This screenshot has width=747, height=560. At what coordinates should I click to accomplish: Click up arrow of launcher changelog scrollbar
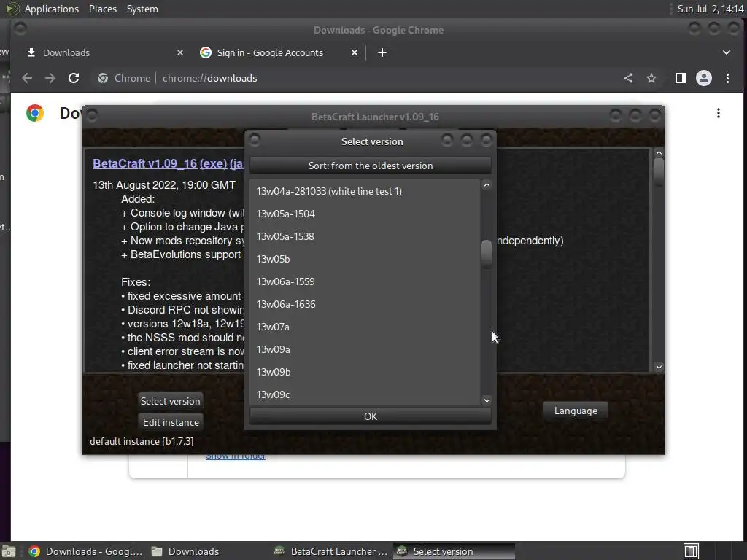[659, 153]
